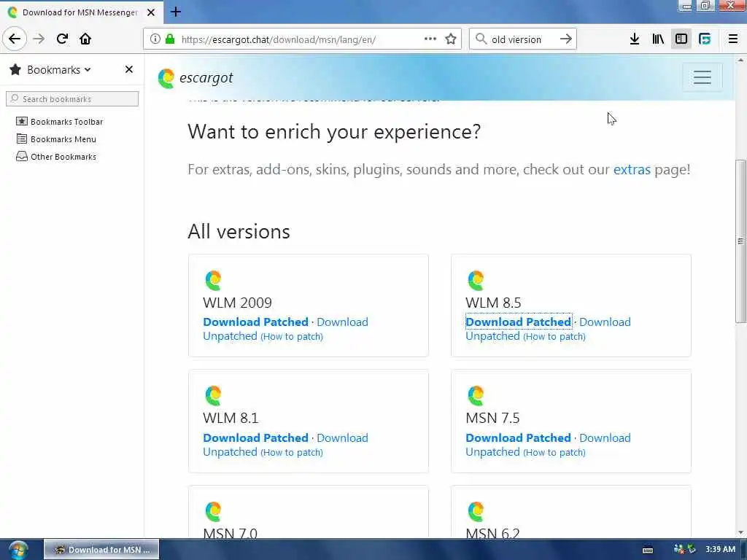Open the extras page link

[632, 169]
